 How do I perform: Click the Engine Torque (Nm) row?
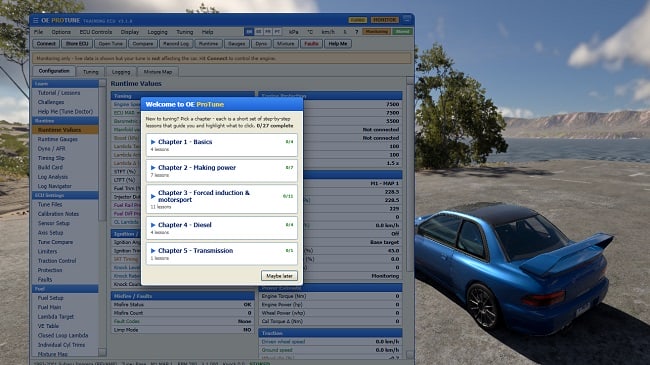[330, 296]
